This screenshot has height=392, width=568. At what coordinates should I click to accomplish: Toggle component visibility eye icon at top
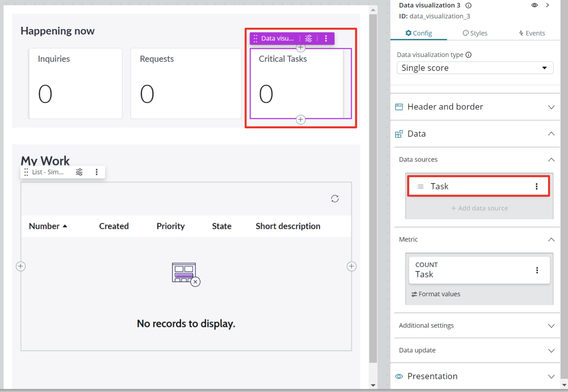point(534,5)
